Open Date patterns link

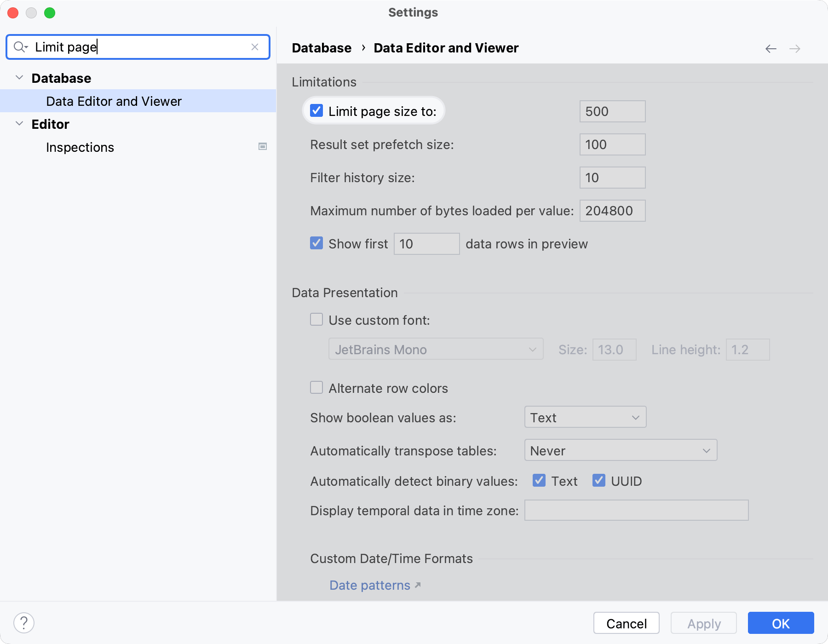(369, 585)
